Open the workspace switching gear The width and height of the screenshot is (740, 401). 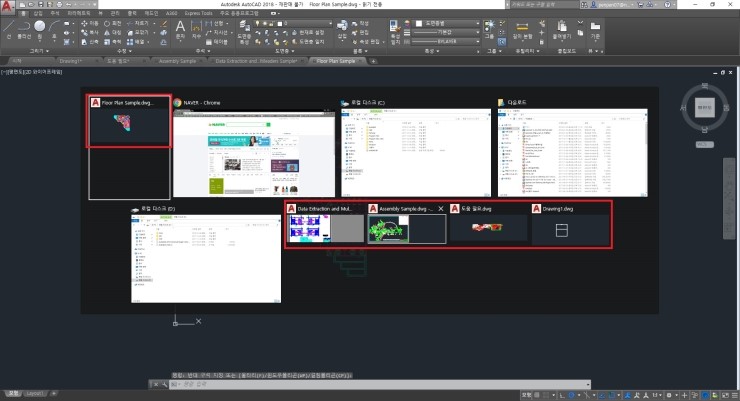pyautogui.click(x=669, y=395)
